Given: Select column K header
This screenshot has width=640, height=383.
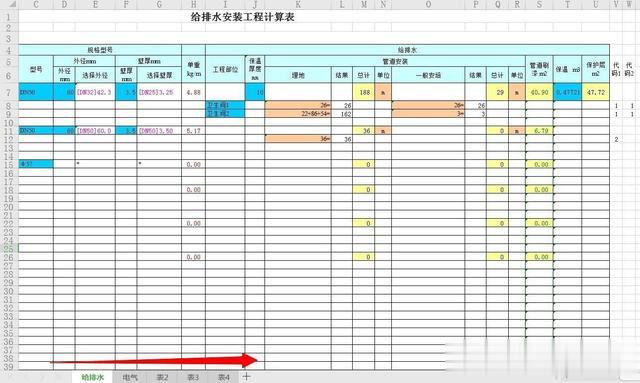Looking at the screenshot, I should 298,4.
